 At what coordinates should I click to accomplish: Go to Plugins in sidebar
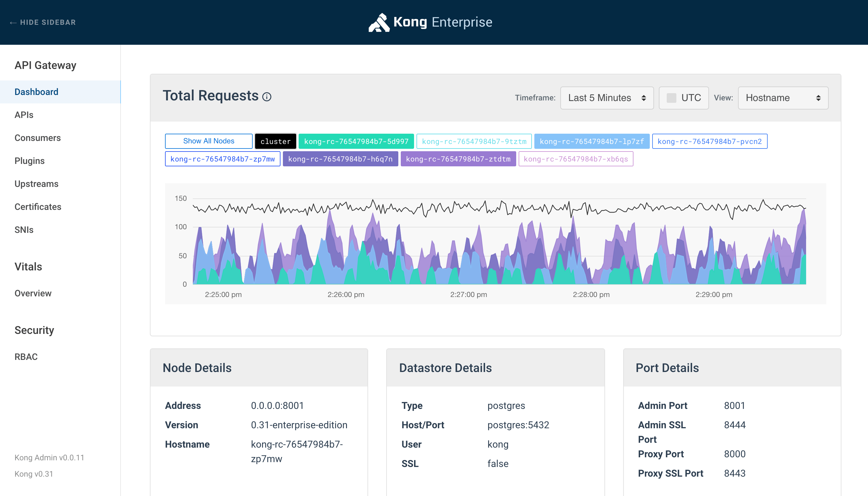pos(30,161)
